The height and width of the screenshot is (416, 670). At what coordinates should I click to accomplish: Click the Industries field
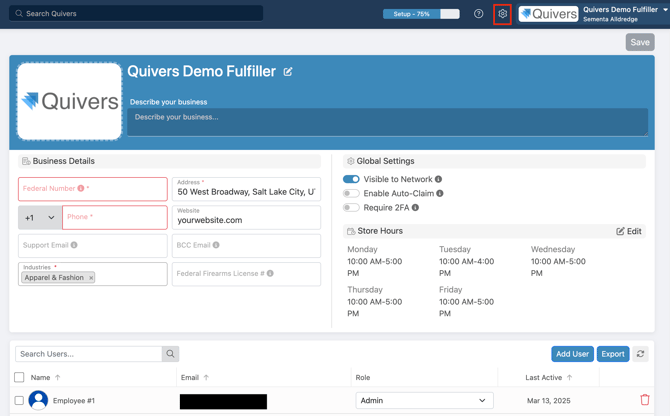[x=93, y=274]
